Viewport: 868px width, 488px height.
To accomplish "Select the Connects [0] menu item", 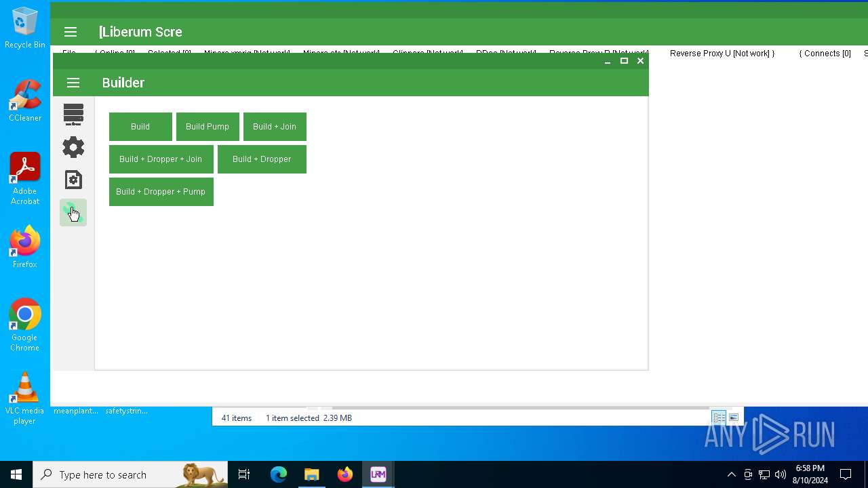I will click(x=825, y=54).
